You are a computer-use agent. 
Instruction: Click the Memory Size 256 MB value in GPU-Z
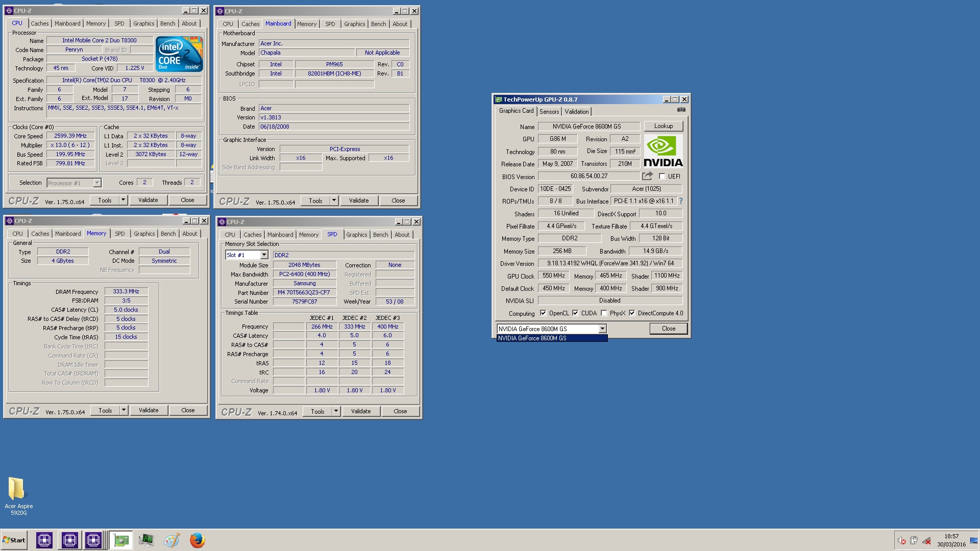pyautogui.click(x=562, y=251)
